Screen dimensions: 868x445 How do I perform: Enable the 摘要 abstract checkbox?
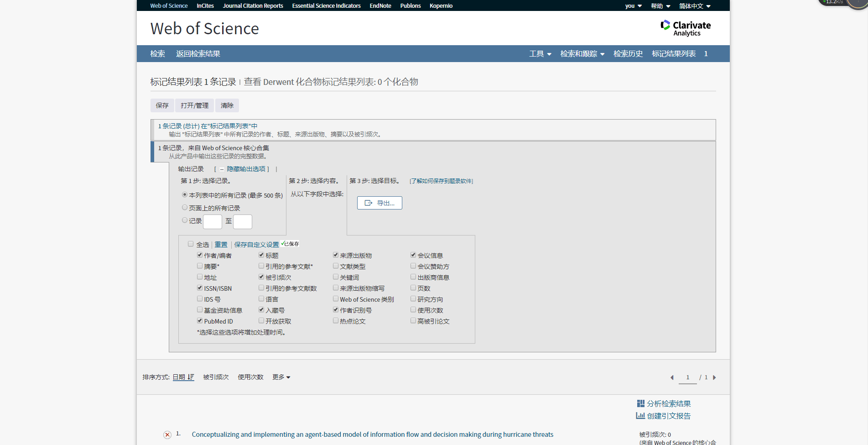point(200,266)
